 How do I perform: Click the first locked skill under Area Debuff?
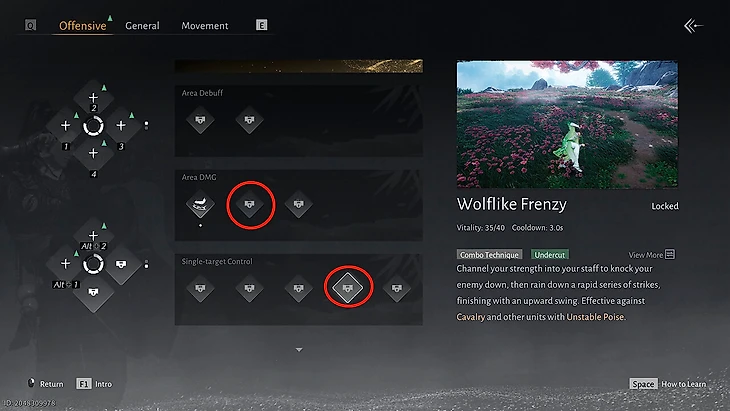click(x=200, y=120)
